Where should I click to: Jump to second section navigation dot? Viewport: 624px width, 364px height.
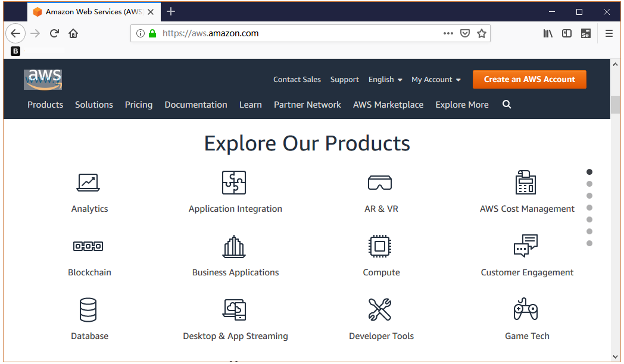[589, 184]
